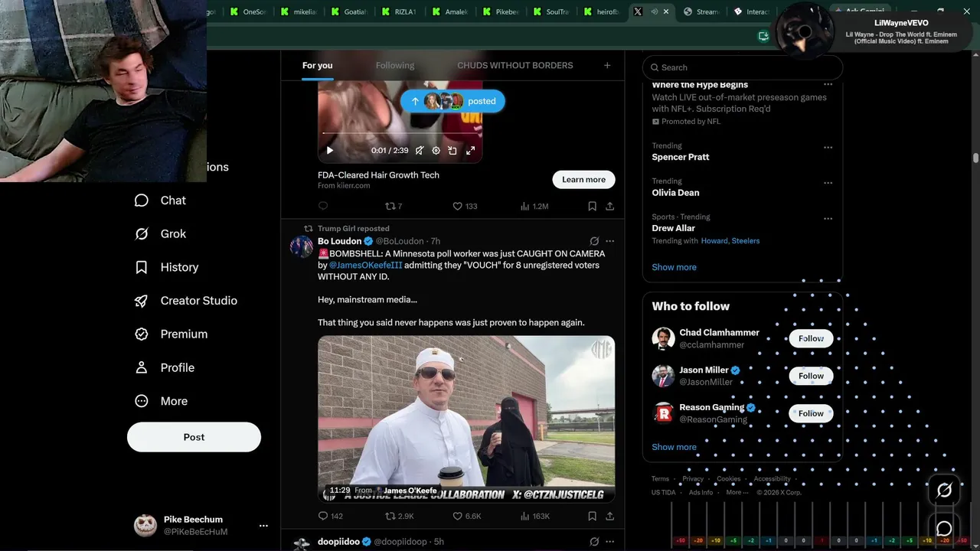The width and height of the screenshot is (980, 551).
Task: Play the hair growth ad video
Action: (330, 151)
